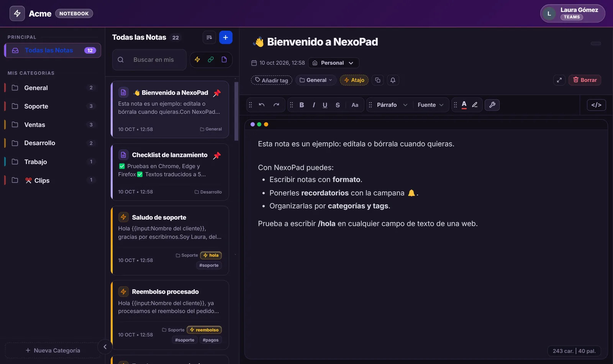The height and width of the screenshot is (364, 613).
Task: Open the Personal workspace dropdown
Action: pyautogui.click(x=333, y=63)
